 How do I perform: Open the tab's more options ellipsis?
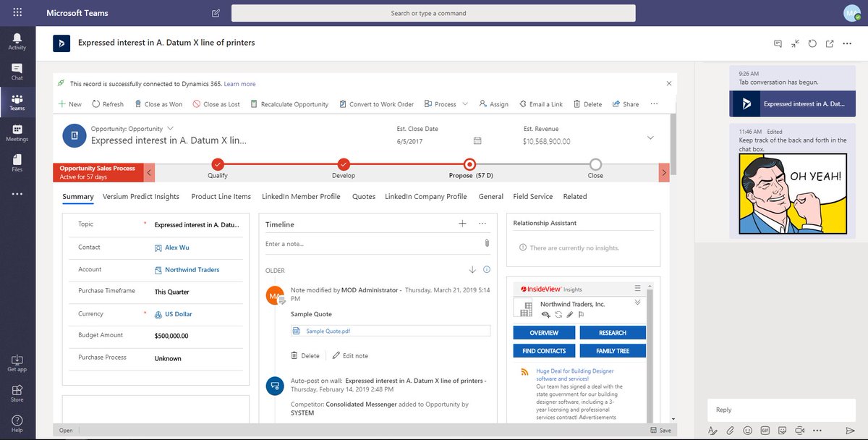(847, 43)
